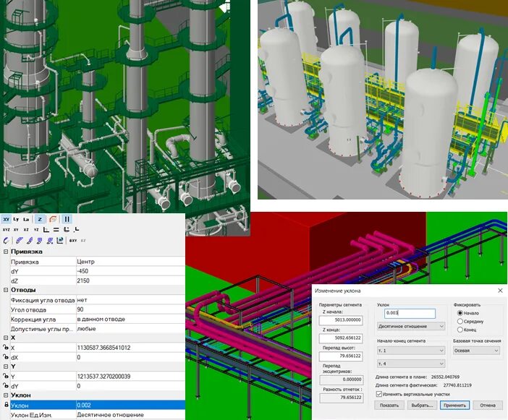Click the Перепад эксцентриков value field

[x=341, y=380]
